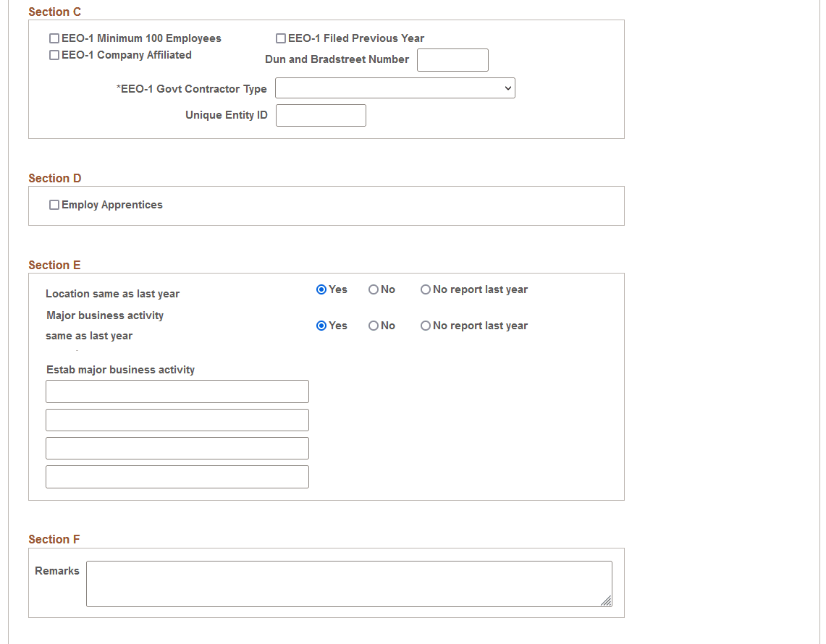Click the last Estab business activity field

coord(177,476)
